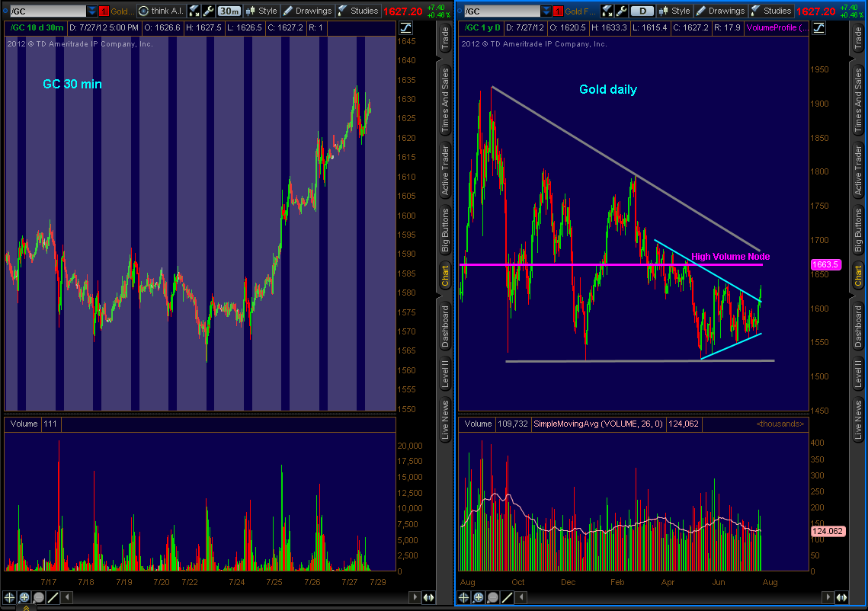Click the zoom-out magnifier below daily chart
This screenshot has height=611, width=868.
pyautogui.click(x=492, y=597)
